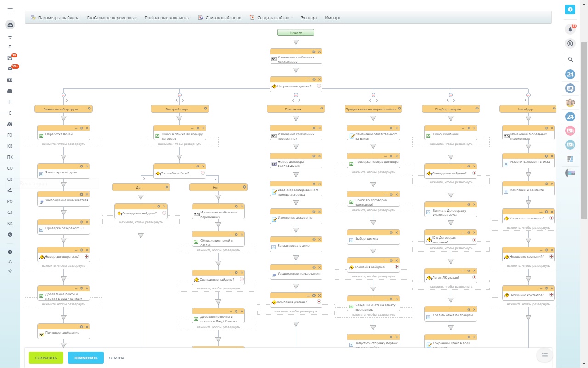Open the 'Создать шаблон' dropdown
This screenshot has width=588, height=368.
pyautogui.click(x=272, y=18)
